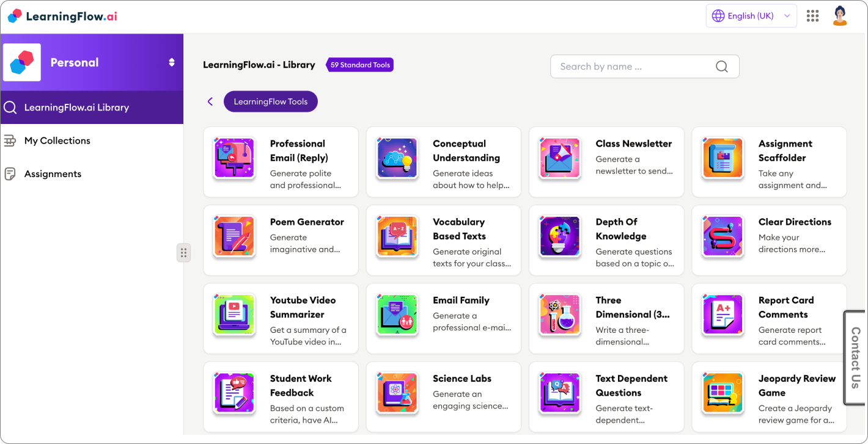Select My Collections in sidebar
Viewport: 868px width, 444px height.
92,140
